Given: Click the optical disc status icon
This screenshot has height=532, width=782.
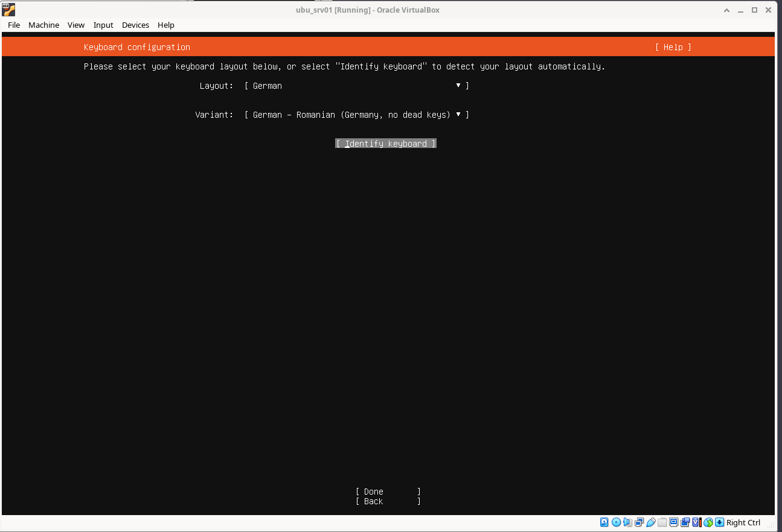Looking at the screenshot, I should pos(616,522).
